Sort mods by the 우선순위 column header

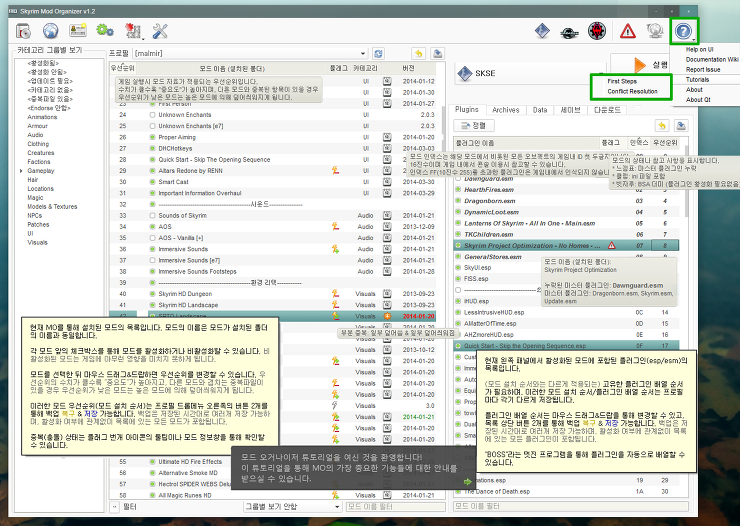click(123, 68)
